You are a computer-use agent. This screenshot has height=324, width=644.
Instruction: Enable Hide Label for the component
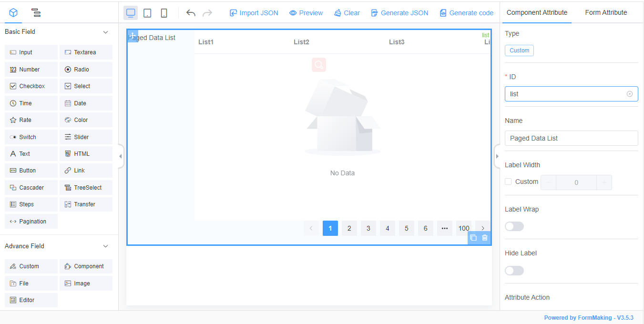[514, 270]
